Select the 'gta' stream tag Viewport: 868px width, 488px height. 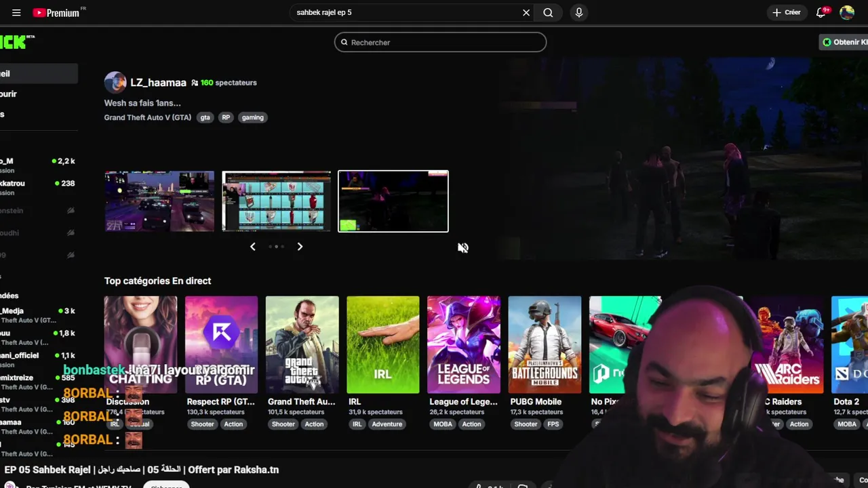[205, 117]
